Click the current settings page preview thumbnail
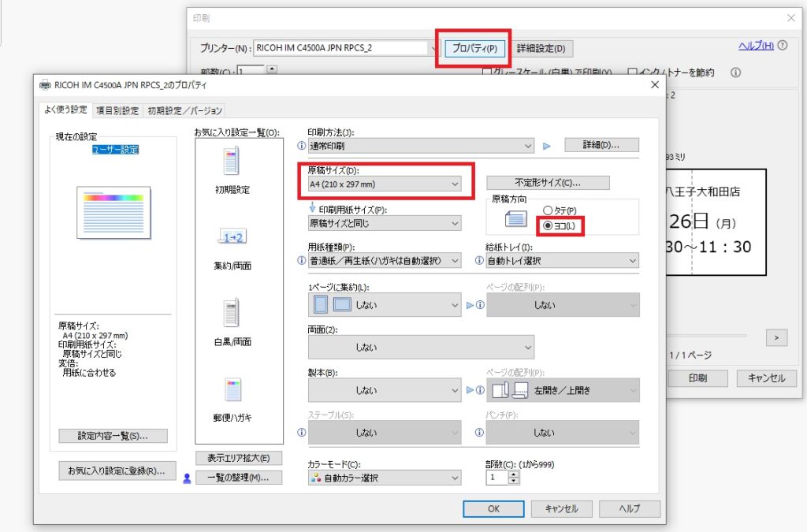807x532 pixels. [113, 212]
